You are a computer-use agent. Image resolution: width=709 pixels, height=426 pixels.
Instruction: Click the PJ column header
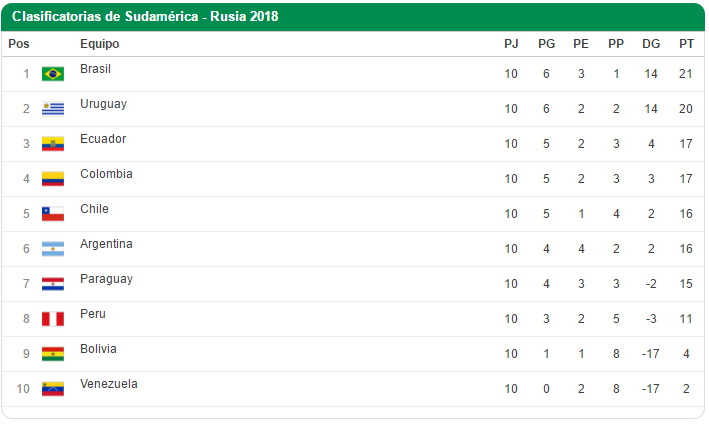tap(511, 44)
